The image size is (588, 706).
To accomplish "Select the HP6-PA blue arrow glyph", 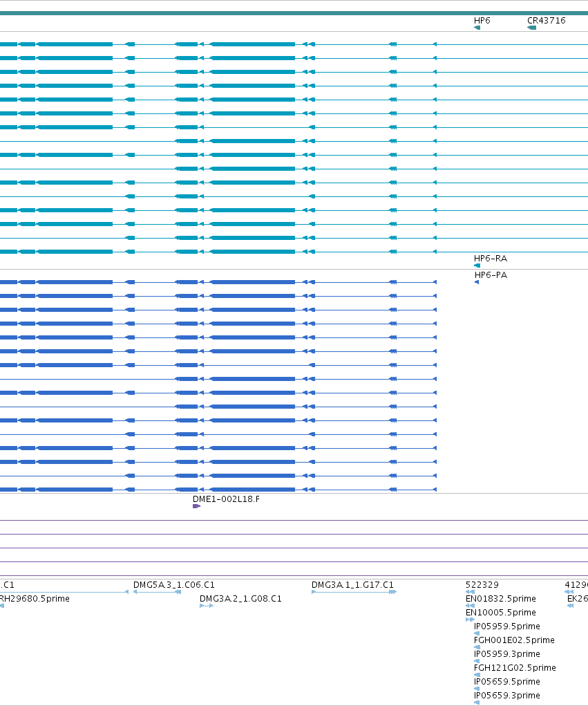I will click(477, 282).
